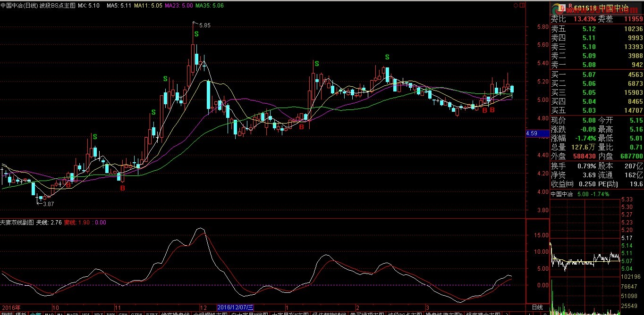644x315 pixels.
Task: Click the MA11: 5.05 legend value
Action: pyautogui.click(x=148, y=6)
